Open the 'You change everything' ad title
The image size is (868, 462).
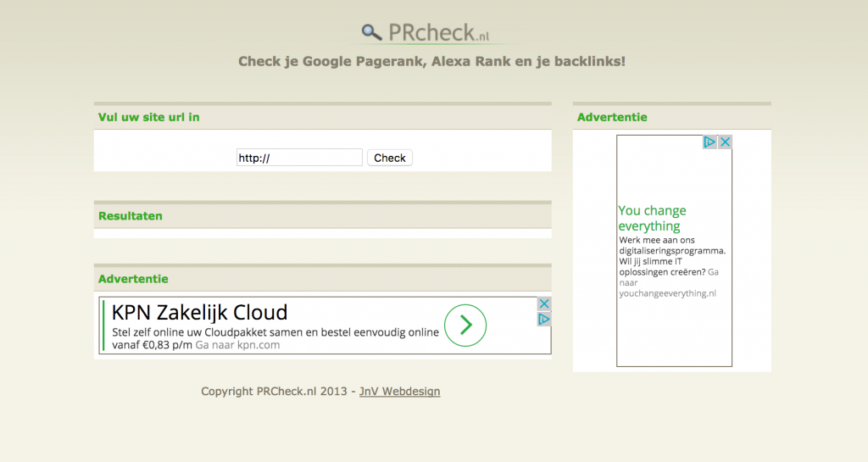pos(652,218)
